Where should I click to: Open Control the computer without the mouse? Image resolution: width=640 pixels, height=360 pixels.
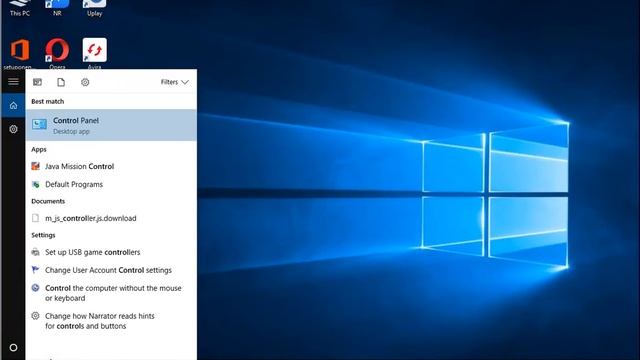tap(111, 293)
